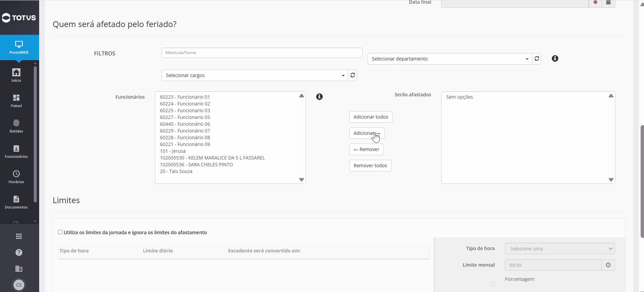Show info about department filter
Screen dimensions: 644x292
pos(555,58)
